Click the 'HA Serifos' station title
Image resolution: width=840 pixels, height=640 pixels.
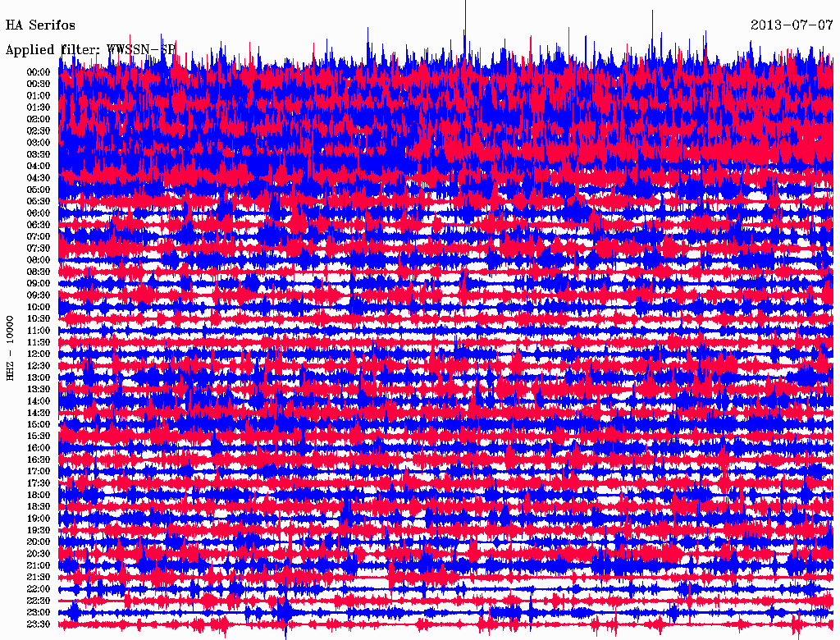click(x=40, y=25)
